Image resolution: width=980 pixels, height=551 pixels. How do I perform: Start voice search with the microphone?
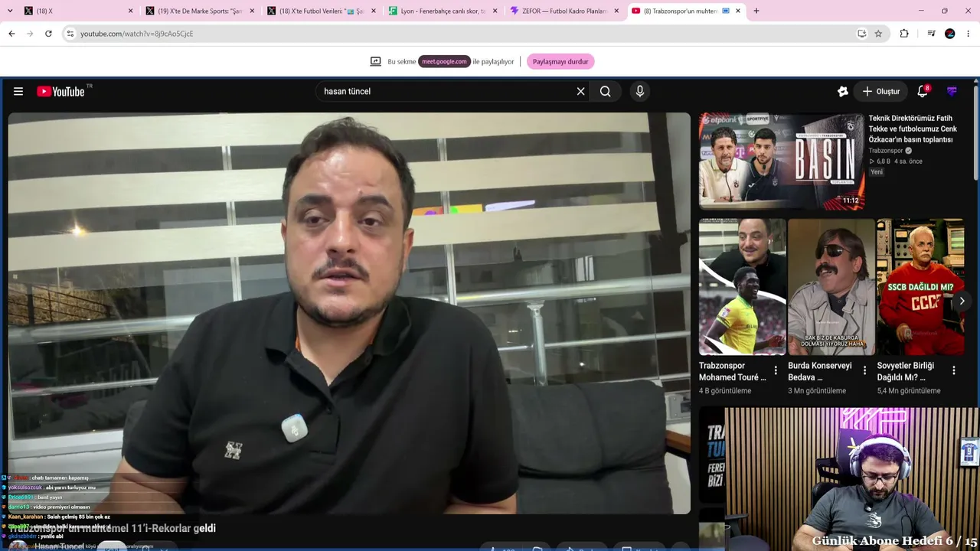pyautogui.click(x=640, y=91)
